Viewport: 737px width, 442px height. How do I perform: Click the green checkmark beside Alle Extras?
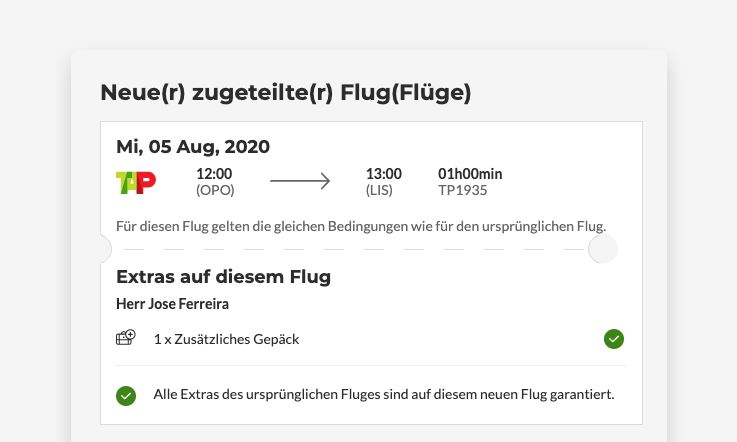point(126,395)
